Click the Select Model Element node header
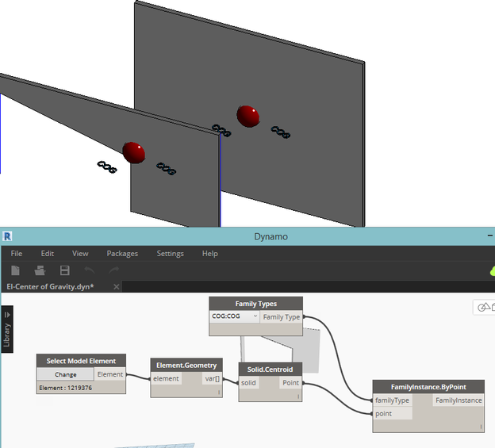The width and height of the screenshot is (495, 448). pyautogui.click(x=81, y=361)
